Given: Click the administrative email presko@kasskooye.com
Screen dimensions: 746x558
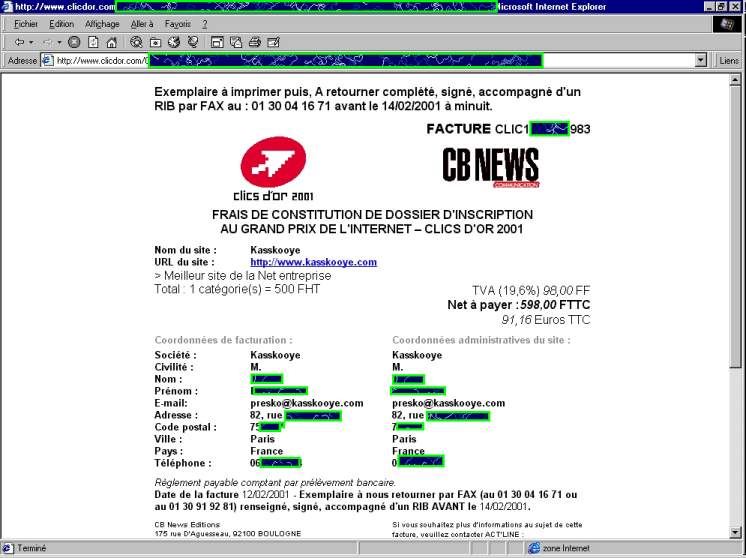Looking at the screenshot, I should 449,403.
